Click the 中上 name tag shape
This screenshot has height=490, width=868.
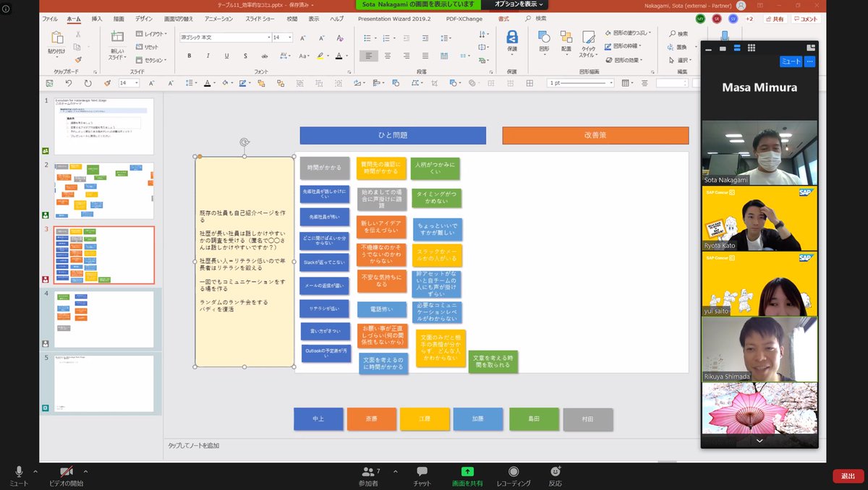point(318,418)
